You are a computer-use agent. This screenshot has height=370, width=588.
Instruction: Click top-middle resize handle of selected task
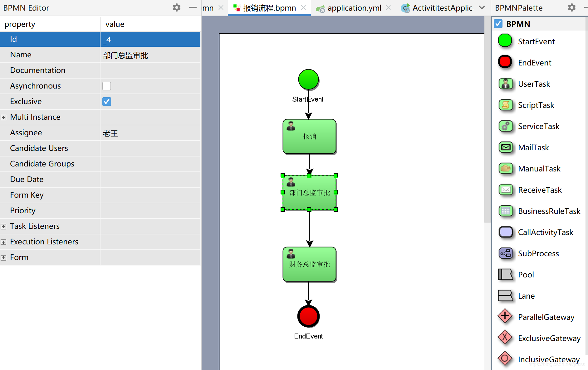point(309,175)
